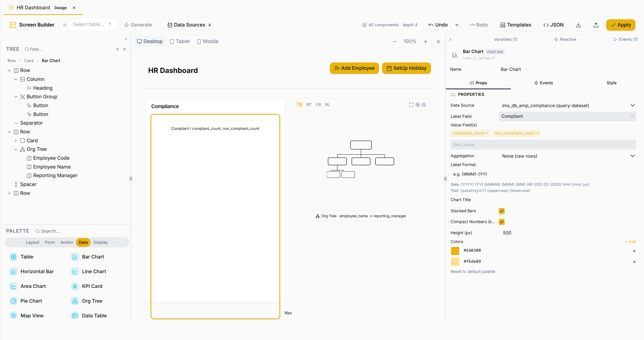Fit org tree to view icon
Viewport: 644px width, 340px height.
[x=411, y=105]
